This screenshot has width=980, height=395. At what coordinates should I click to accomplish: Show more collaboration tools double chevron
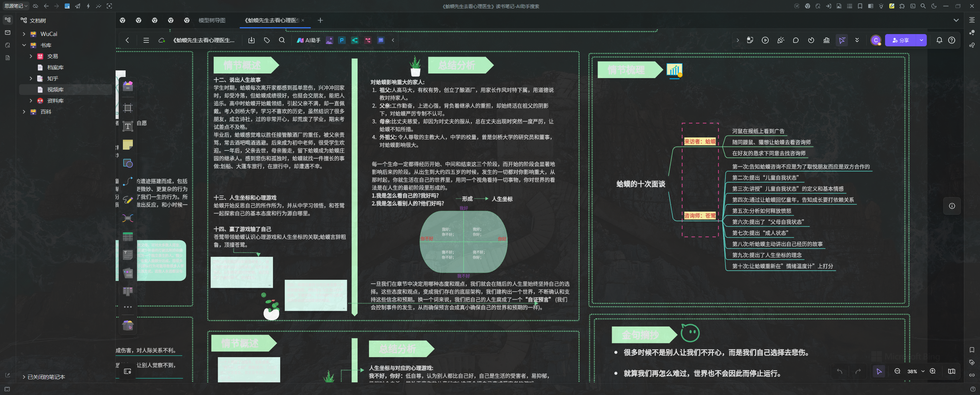click(857, 40)
